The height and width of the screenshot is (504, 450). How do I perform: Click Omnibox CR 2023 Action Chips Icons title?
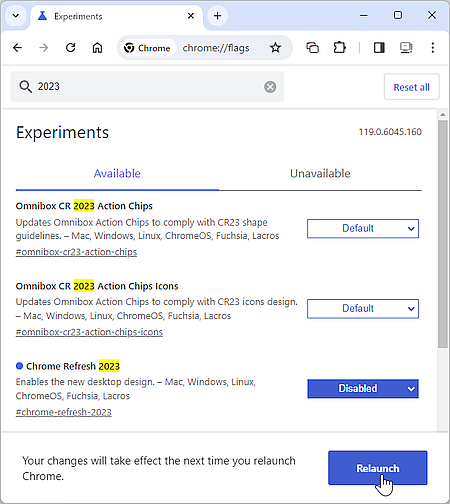97,286
